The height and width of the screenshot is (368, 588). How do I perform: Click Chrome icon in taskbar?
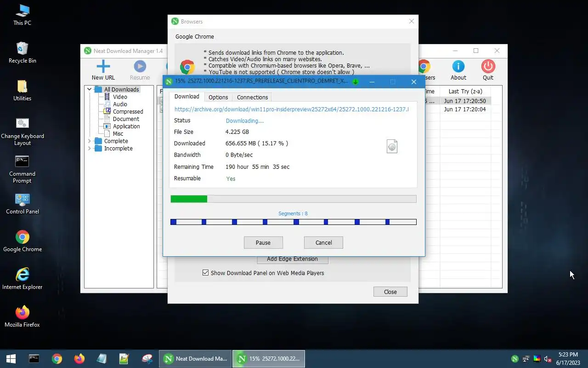click(57, 359)
